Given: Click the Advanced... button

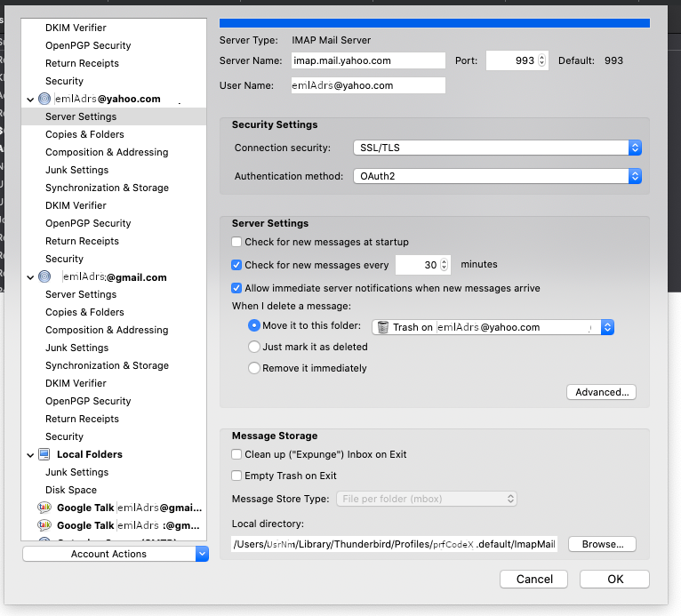Looking at the screenshot, I should [x=601, y=392].
